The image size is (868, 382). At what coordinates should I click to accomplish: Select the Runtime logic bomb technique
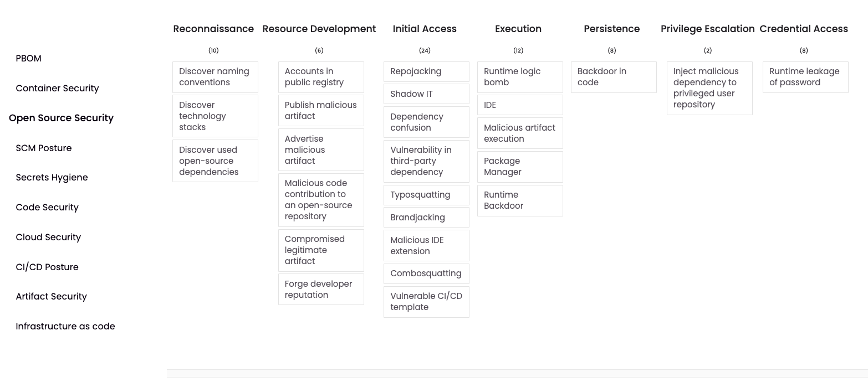(520, 77)
